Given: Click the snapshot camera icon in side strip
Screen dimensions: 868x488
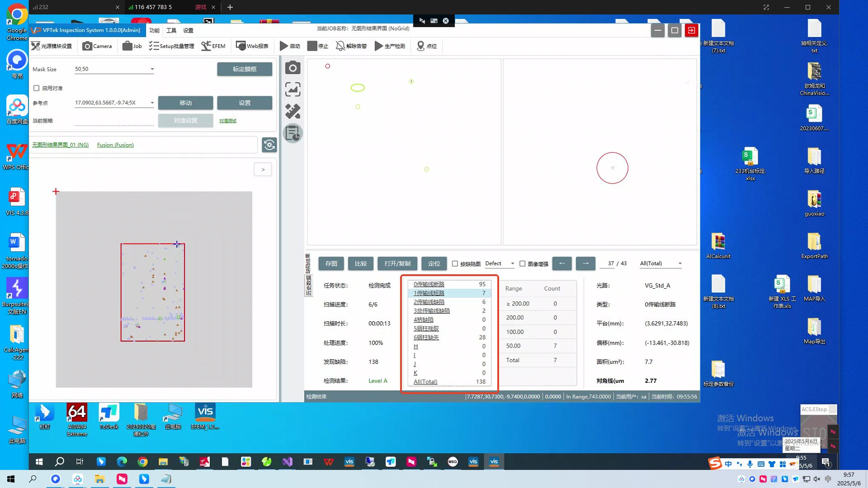Looking at the screenshot, I should 292,68.
